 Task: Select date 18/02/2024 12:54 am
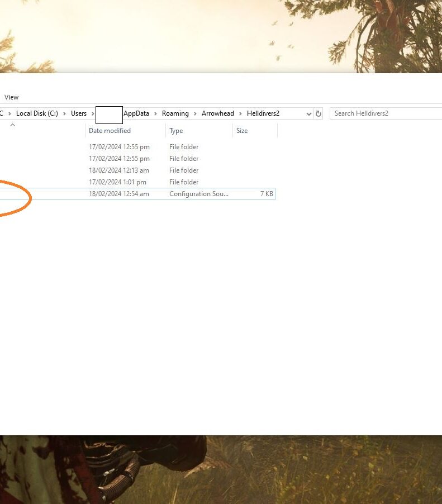tap(119, 194)
